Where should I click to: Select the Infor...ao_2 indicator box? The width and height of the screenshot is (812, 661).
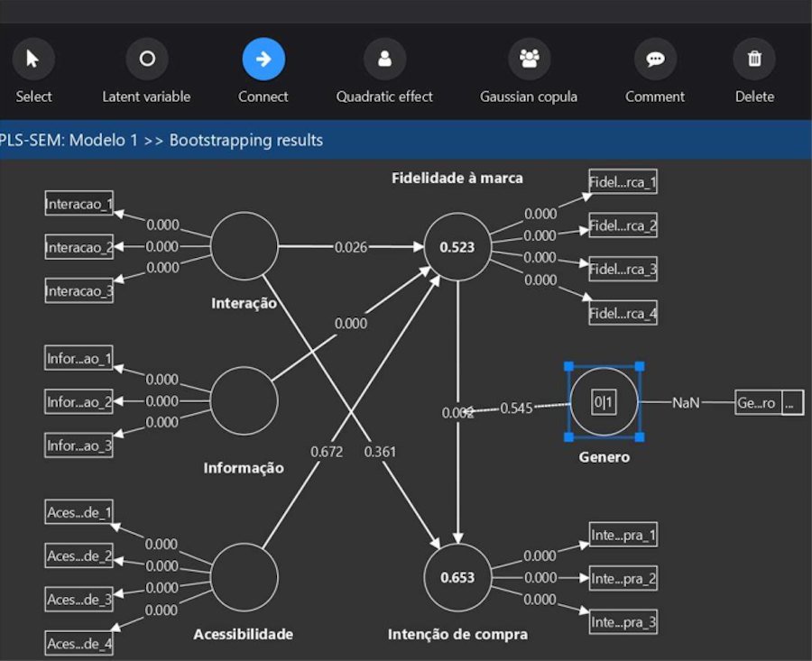[x=79, y=401]
